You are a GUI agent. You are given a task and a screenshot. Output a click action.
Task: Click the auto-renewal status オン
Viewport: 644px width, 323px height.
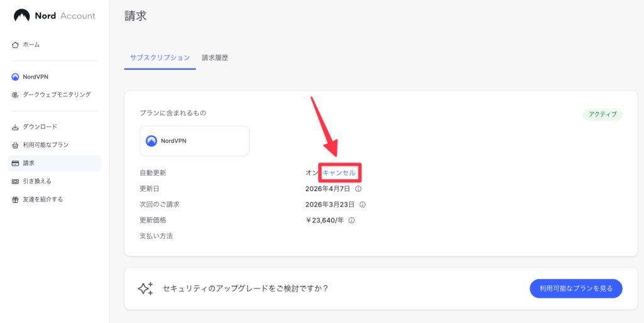click(311, 173)
